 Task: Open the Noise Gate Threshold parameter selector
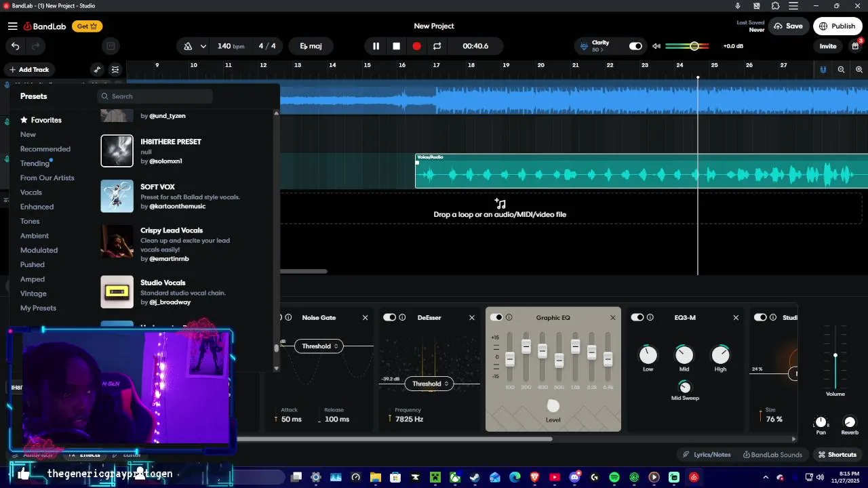tap(319, 346)
